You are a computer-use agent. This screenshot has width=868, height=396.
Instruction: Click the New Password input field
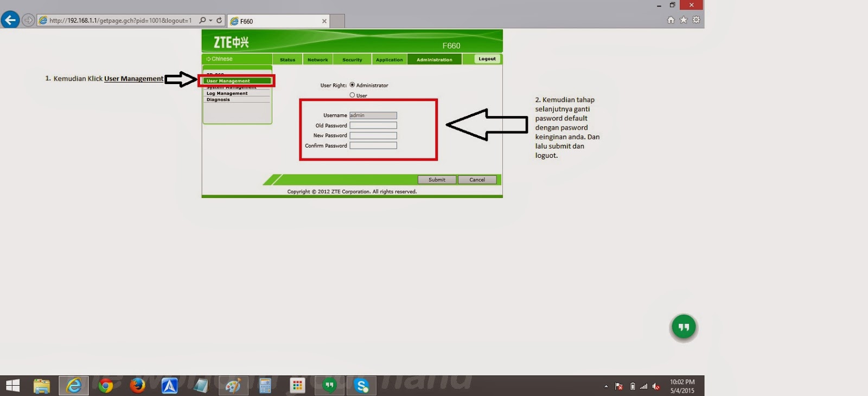tap(373, 136)
